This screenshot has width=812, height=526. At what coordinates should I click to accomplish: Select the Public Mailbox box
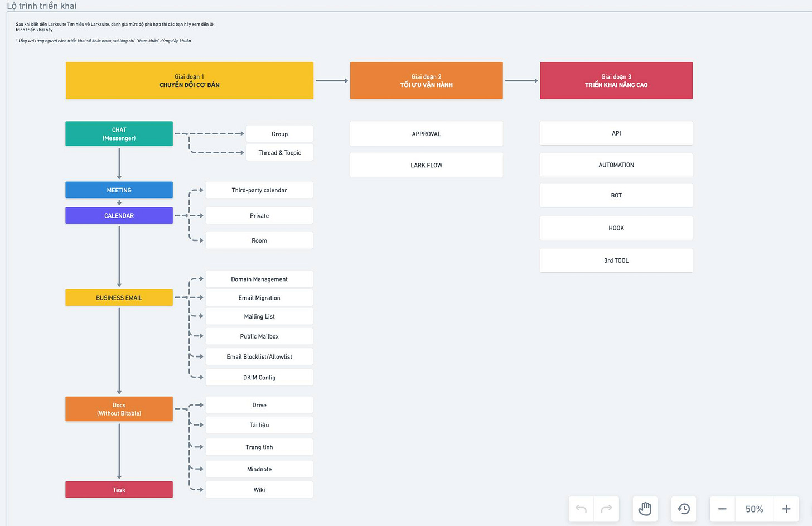click(259, 336)
